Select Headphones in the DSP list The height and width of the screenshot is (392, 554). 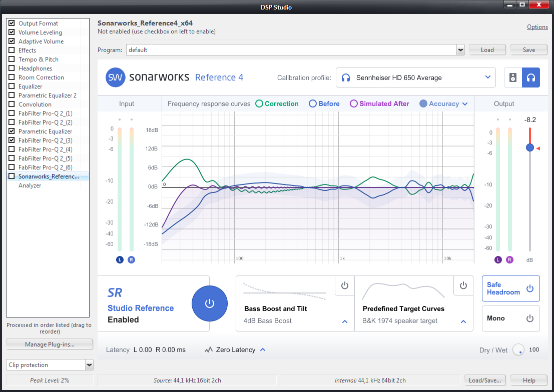tap(36, 68)
